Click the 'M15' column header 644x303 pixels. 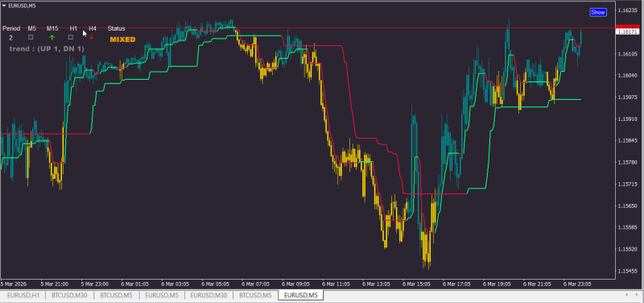(x=52, y=28)
